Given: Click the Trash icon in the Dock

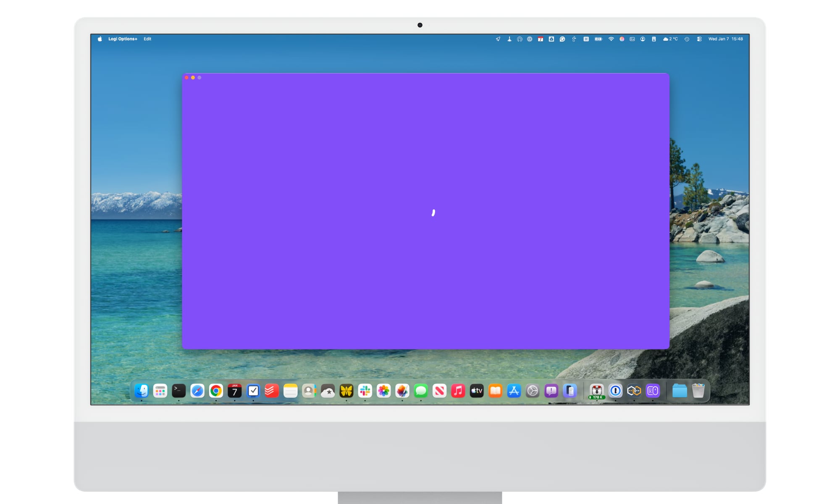Looking at the screenshot, I should (698, 391).
